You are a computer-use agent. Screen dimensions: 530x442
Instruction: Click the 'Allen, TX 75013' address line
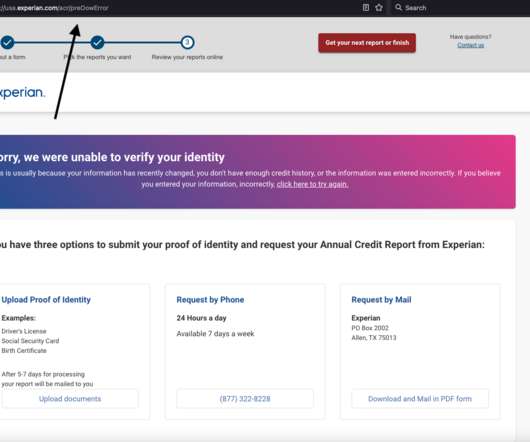point(374,338)
